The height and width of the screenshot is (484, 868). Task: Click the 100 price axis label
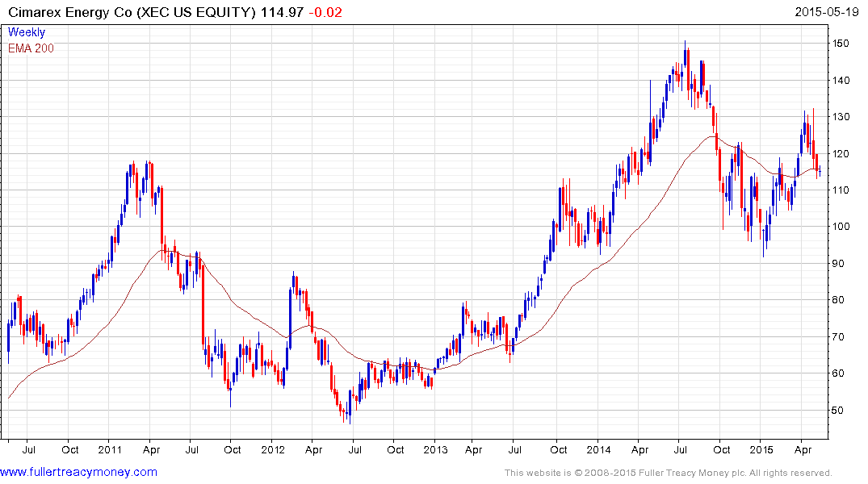pyautogui.click(x=841, y=226)
